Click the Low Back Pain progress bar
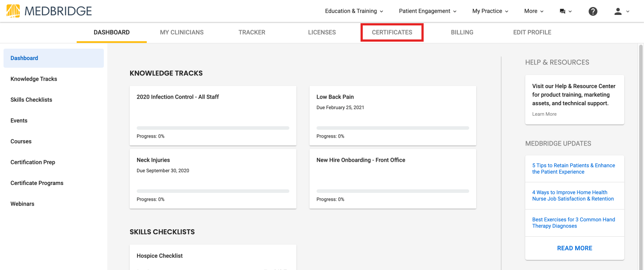This screenshot has height=270, width=644. (393, 128)
